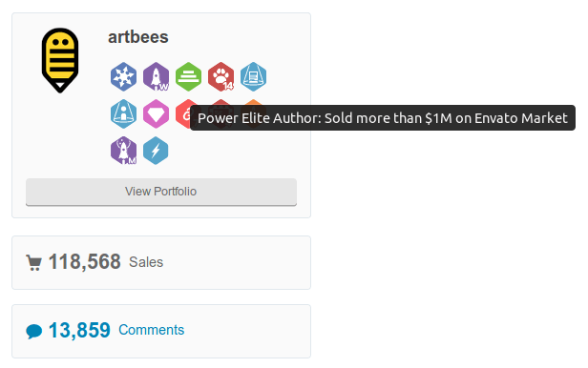Click the shopping cart sales icon
This screenshot has width=588, height=368.
[x=33, y=262]
